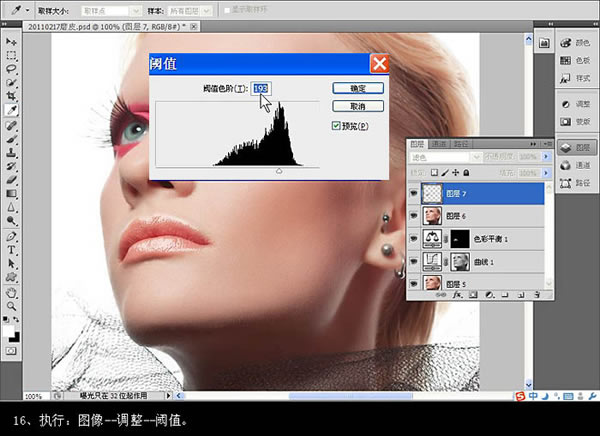Select the Eraser tool
This screenshot has width=600, height=436.
(11, 180)
